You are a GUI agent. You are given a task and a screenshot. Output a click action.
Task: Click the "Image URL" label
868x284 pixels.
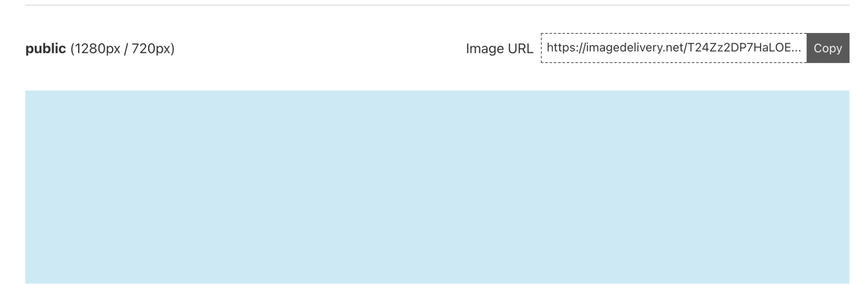pos(499,49)
